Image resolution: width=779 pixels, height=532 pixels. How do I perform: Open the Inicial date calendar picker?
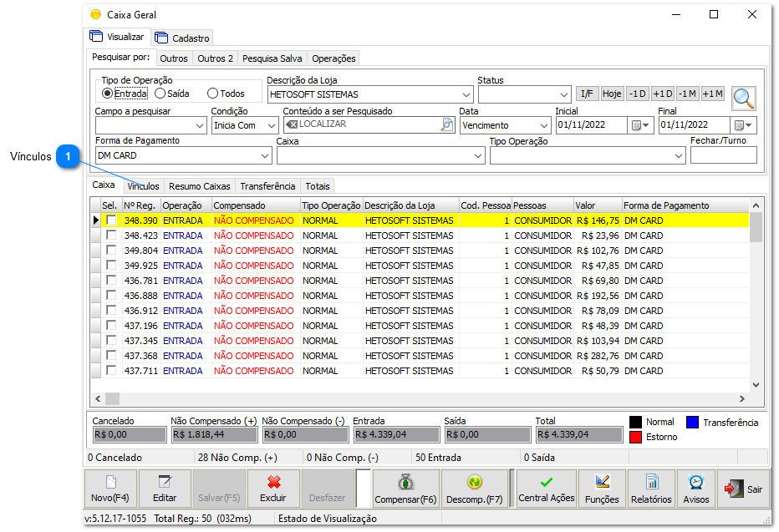639,125
